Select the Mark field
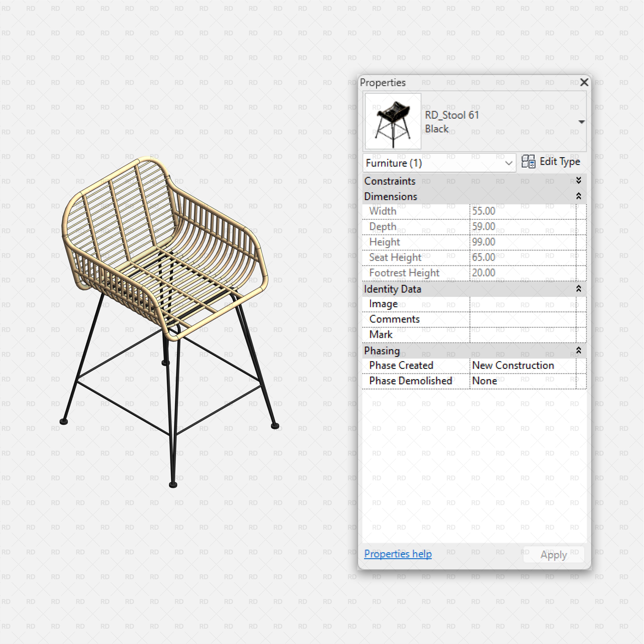This screenshot has width=644, height=644. coord(523,334)
